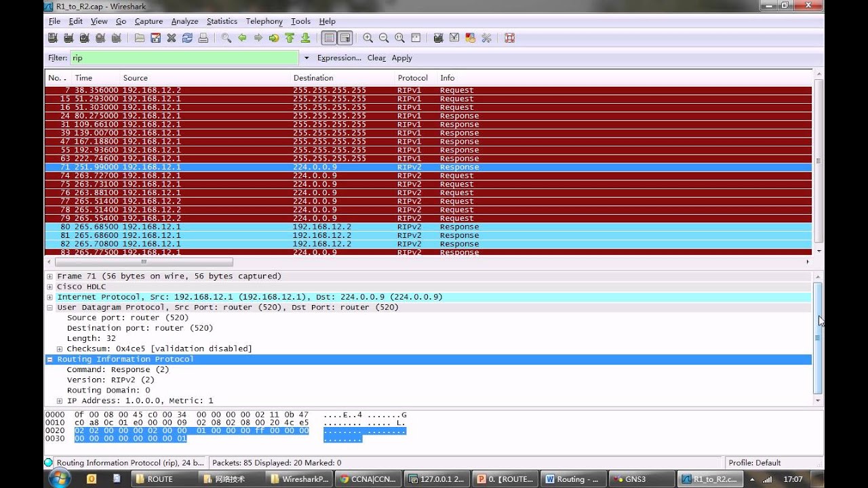868x488 pixels.
Task: Open the View menu
Action: 99,21
